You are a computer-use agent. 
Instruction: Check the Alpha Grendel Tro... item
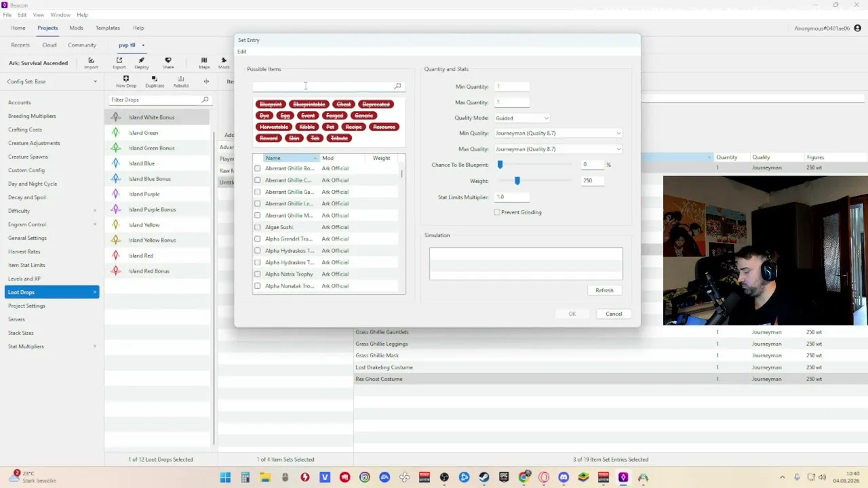pyautogui.click(x=257, y=239)
